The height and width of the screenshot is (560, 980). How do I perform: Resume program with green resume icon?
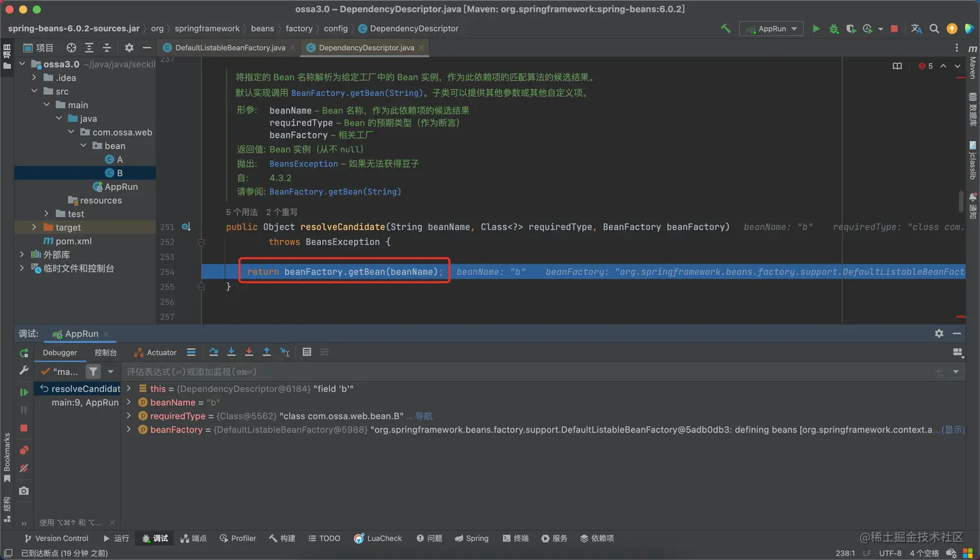tap(24, 392)
